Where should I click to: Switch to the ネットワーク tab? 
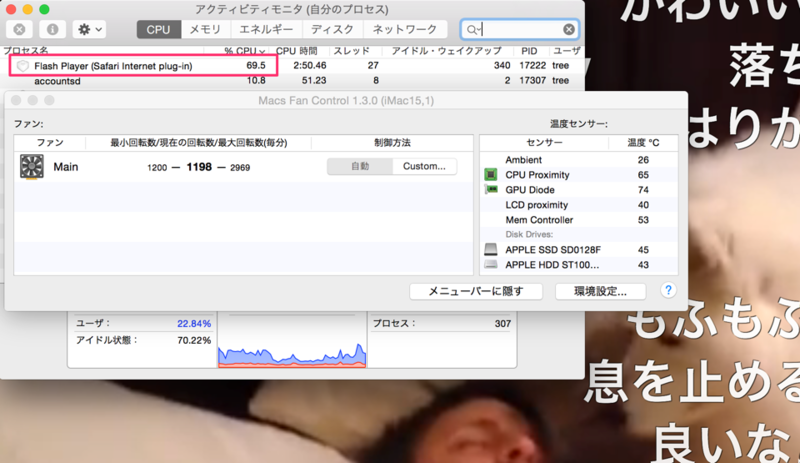coord(405,30)
